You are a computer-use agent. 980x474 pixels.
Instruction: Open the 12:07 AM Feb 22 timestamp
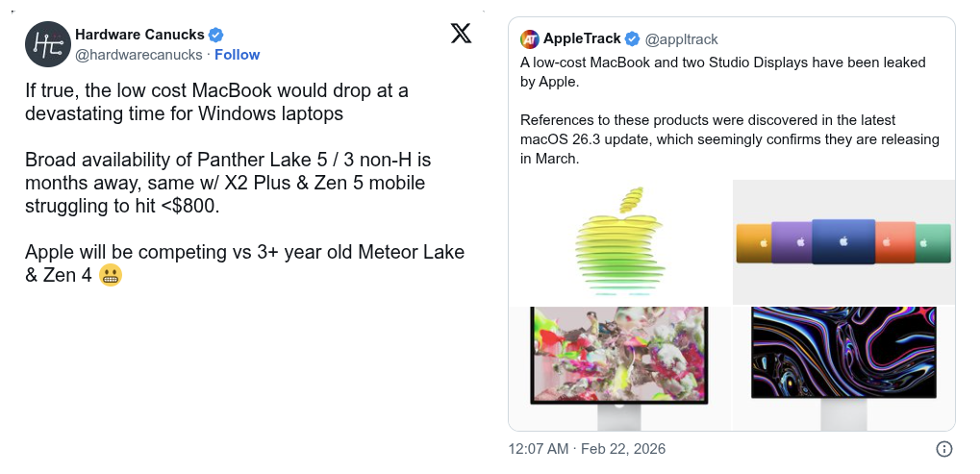point(587,449)
